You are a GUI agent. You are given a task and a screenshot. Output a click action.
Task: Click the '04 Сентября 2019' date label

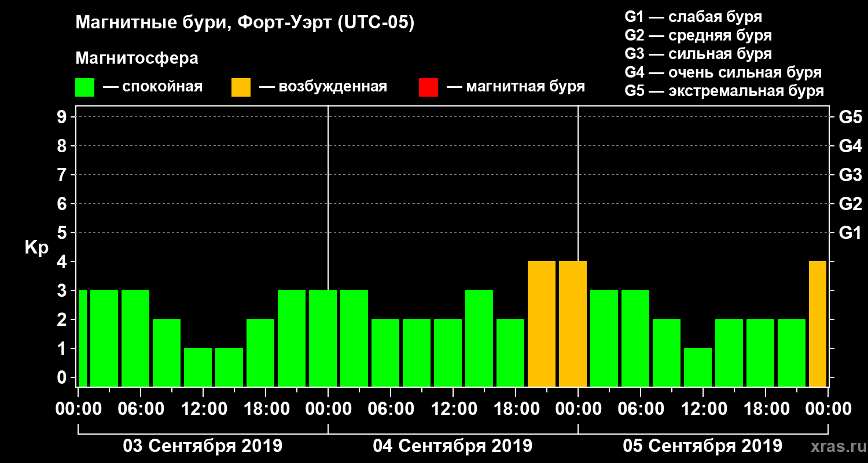coord(453,446)
